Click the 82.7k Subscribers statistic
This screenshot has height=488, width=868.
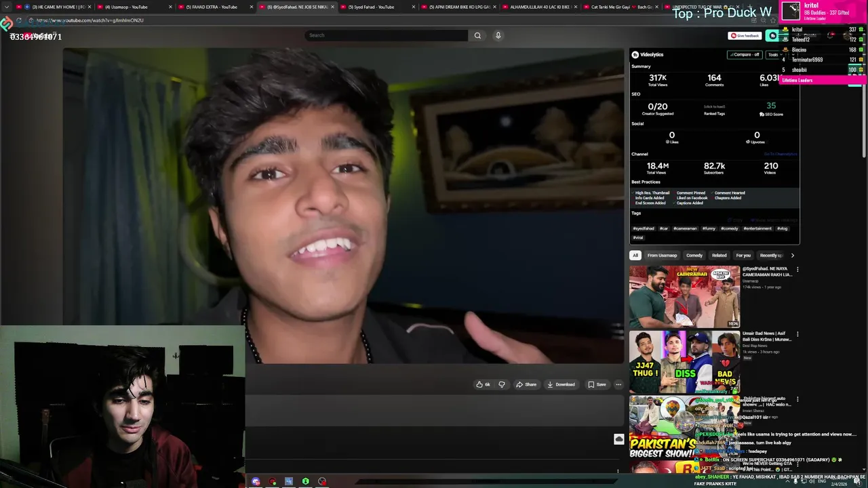(714, 167)
